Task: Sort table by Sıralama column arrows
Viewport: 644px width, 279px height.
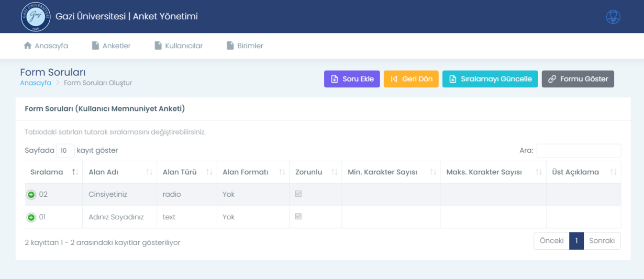Action: pyautogui.click(x=75, y=172)
